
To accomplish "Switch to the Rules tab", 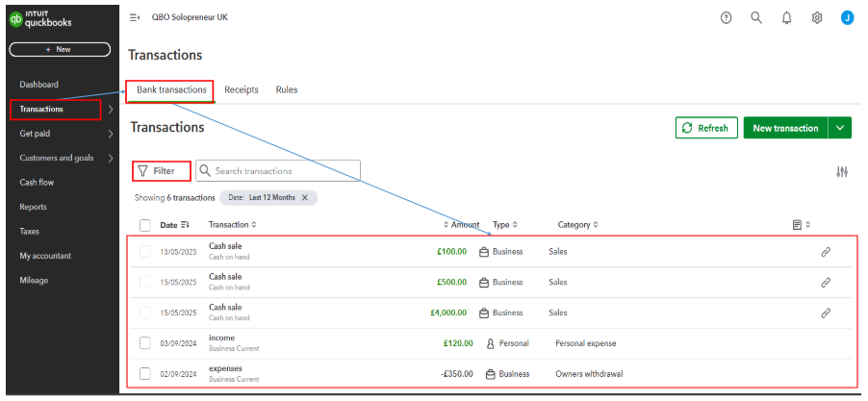I will pyautogui.click(x=287, y=89).
